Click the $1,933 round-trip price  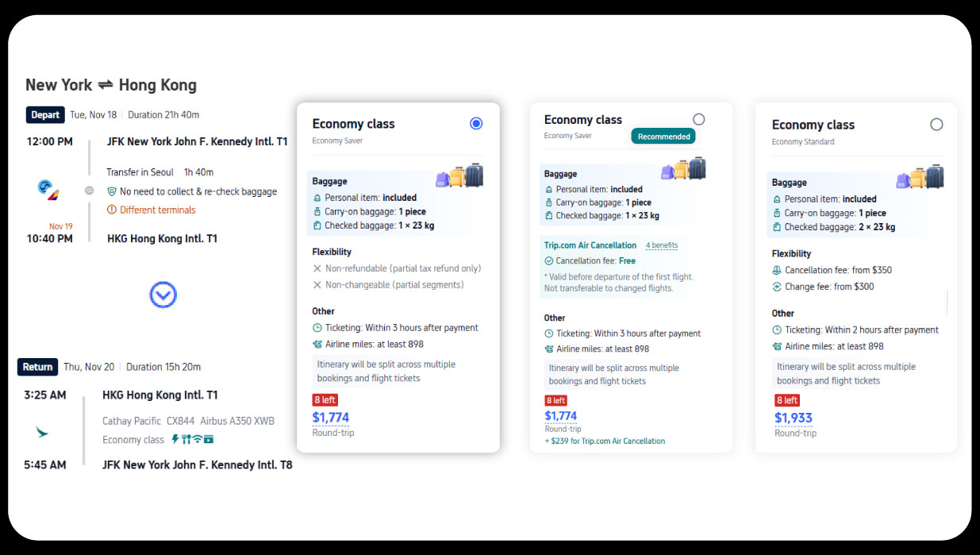coord(793,418)
